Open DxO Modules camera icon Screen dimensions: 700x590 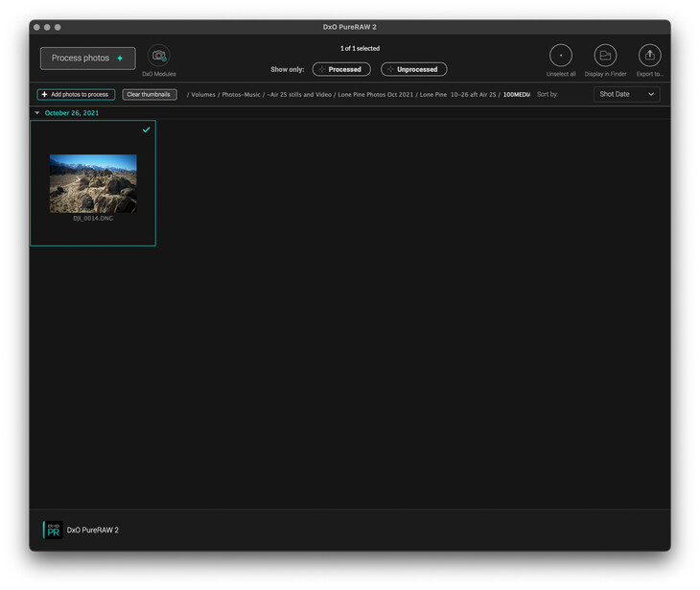(x=159, y=56)
